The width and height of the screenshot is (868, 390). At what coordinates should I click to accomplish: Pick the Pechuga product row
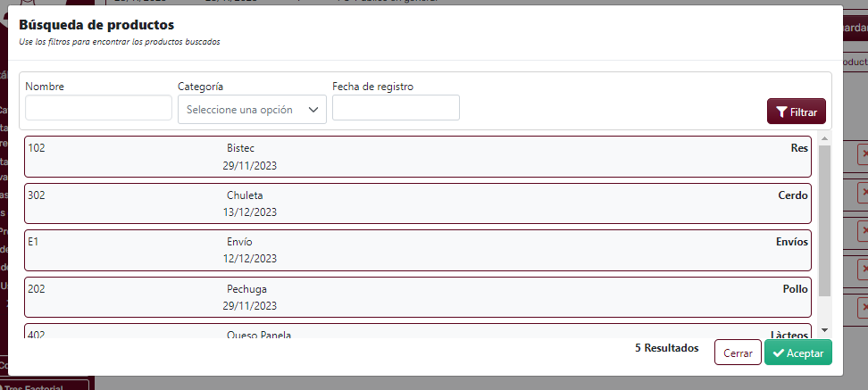417,297
